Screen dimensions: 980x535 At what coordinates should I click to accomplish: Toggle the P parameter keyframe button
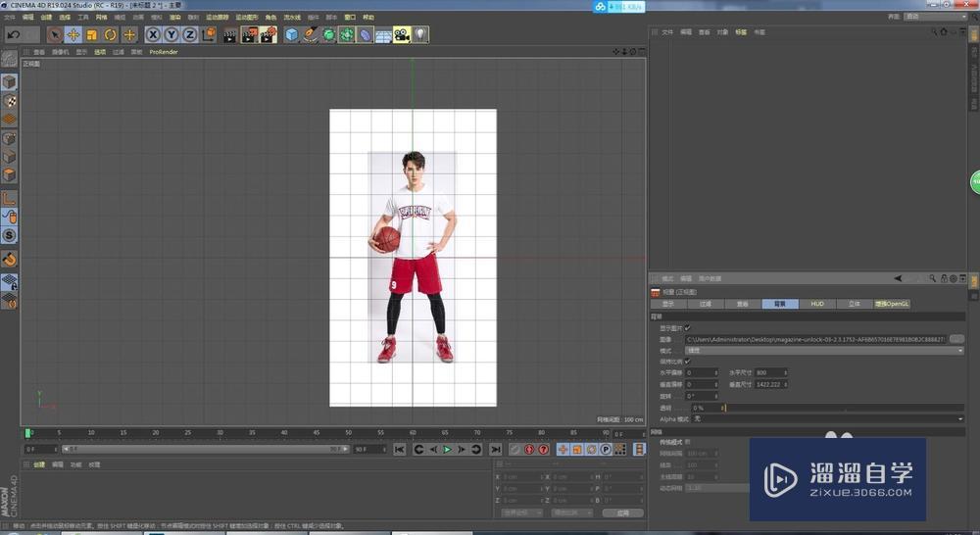(x=605, y=450)
